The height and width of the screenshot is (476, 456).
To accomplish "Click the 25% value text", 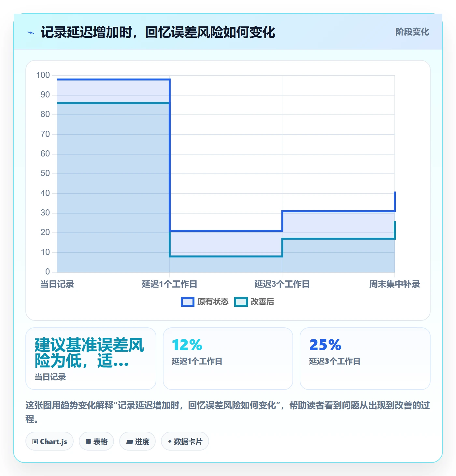I will pos(325,345).
